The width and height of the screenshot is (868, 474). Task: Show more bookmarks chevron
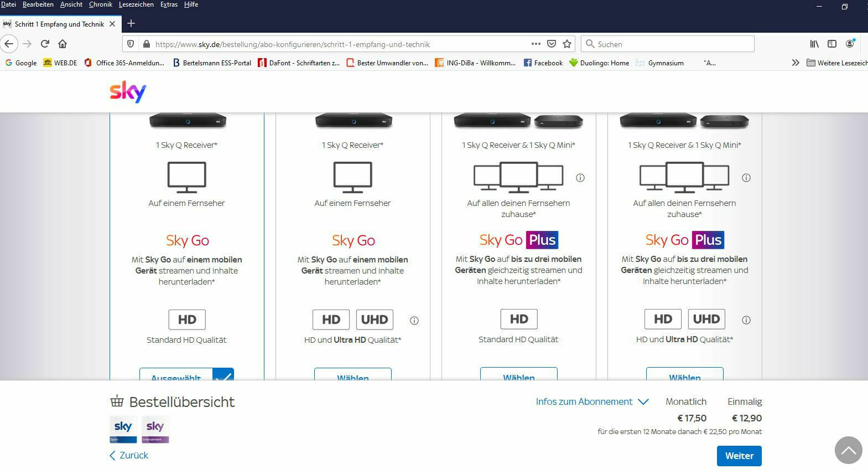coord(796,63)
